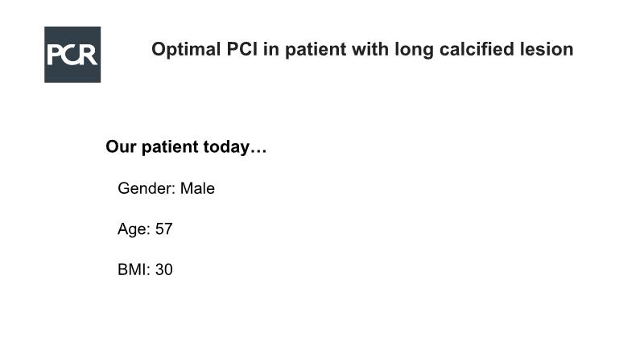
Task: Click the "Age:" label
Action: pos(134,229)
